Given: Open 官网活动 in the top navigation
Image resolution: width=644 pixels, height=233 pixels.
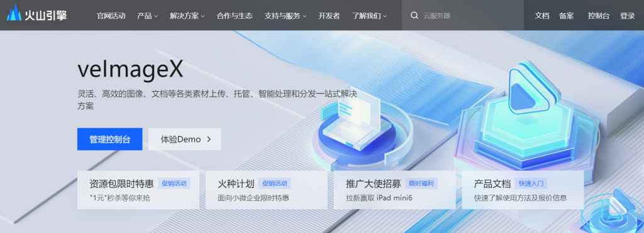Looking at the screenshot, I should (x=111, y=16).
